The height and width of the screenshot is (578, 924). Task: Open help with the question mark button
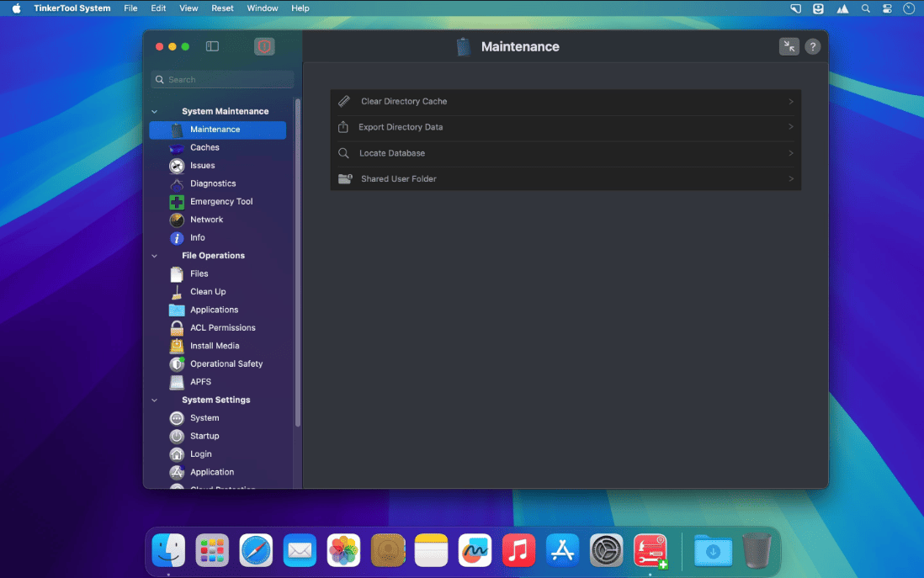813,46
